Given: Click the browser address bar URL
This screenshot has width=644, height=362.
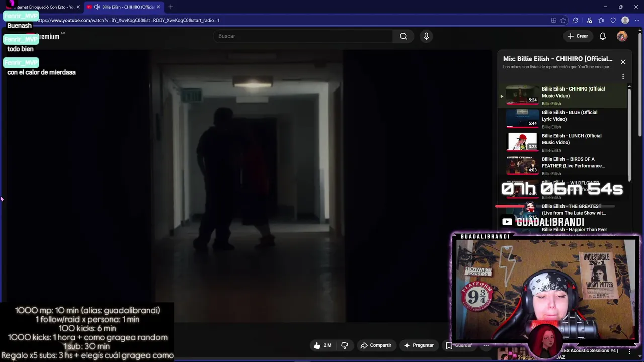Looking at the screenshot, I should (128, 20).
